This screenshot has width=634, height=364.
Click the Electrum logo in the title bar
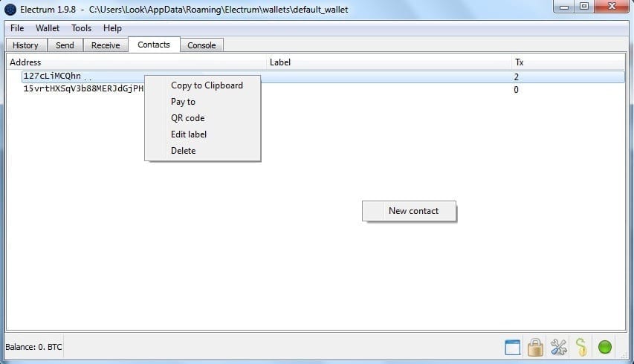click(x=10, y=10)
